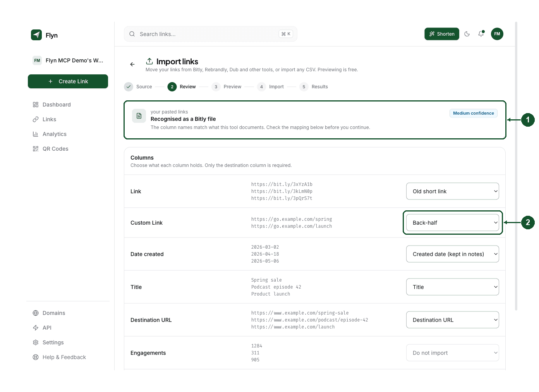Open the Custom Link Back-half dropdown

coord(453,223)
